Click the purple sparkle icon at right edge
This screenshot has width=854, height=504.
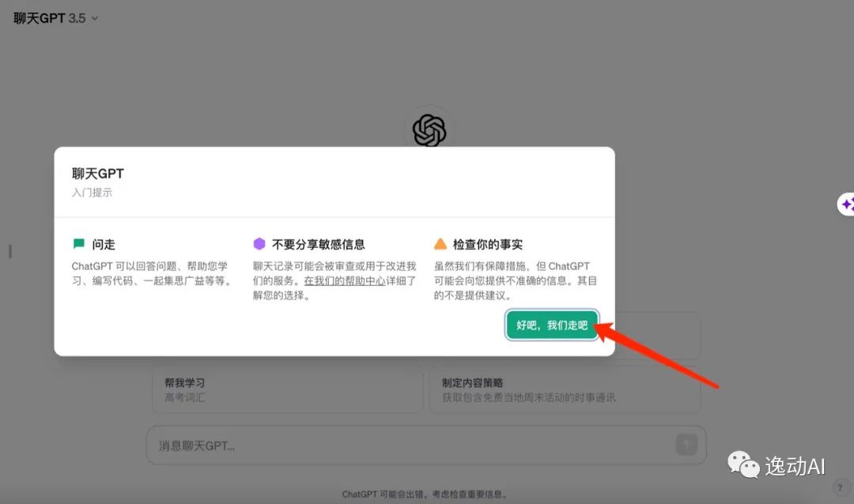(846, 204)
